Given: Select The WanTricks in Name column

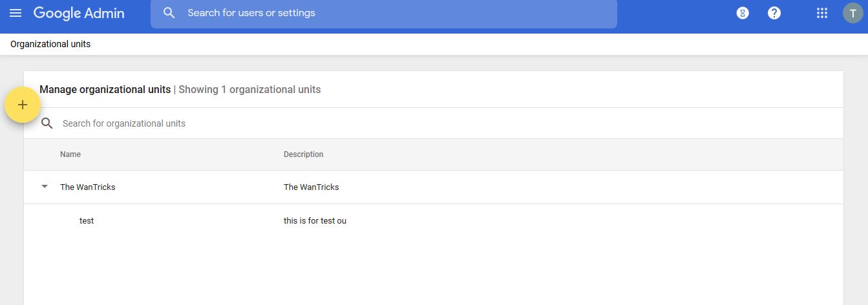Looking at the screenshot, I should pyautogui.click(x=88, y=187).
